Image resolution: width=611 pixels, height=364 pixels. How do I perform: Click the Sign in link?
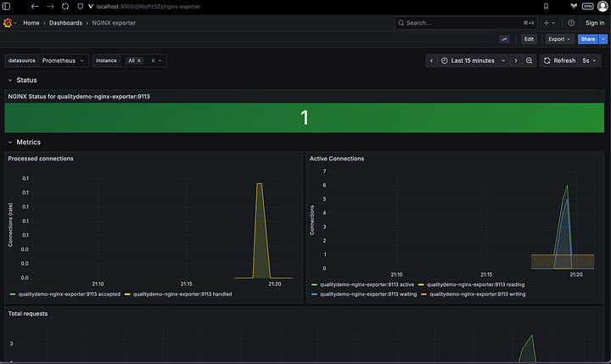click(x=595, y=23)
